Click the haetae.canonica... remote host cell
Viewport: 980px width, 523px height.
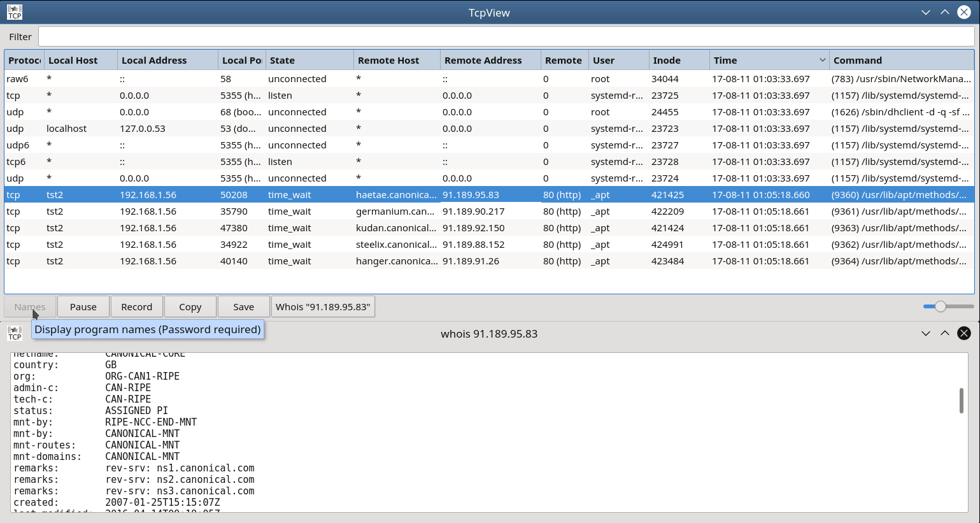[396, 195]
